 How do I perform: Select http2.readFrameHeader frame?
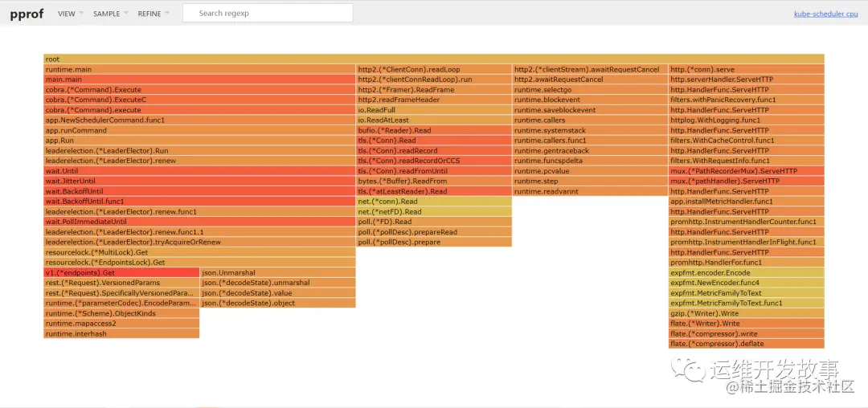434,100
